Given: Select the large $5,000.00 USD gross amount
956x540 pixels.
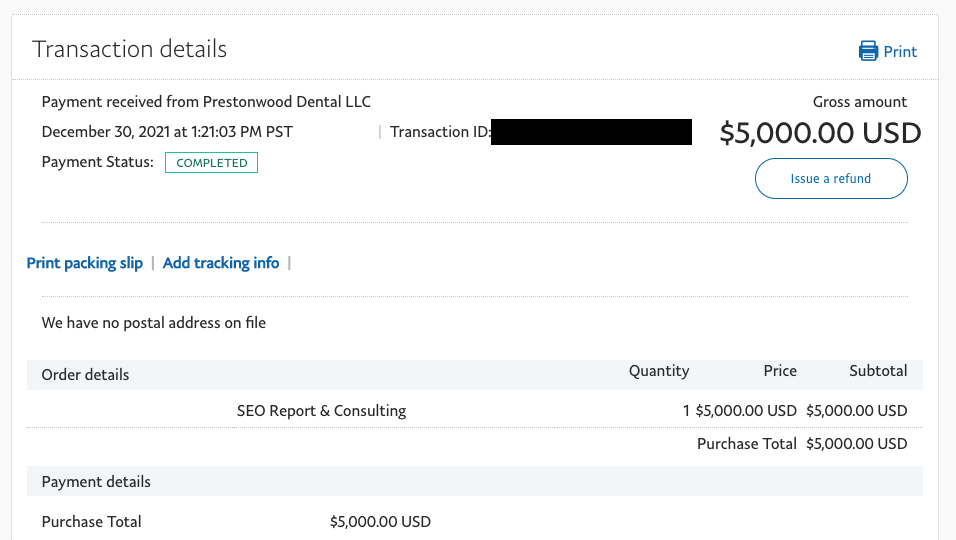Looking at the screenshot, I should (x=820, y=133).
